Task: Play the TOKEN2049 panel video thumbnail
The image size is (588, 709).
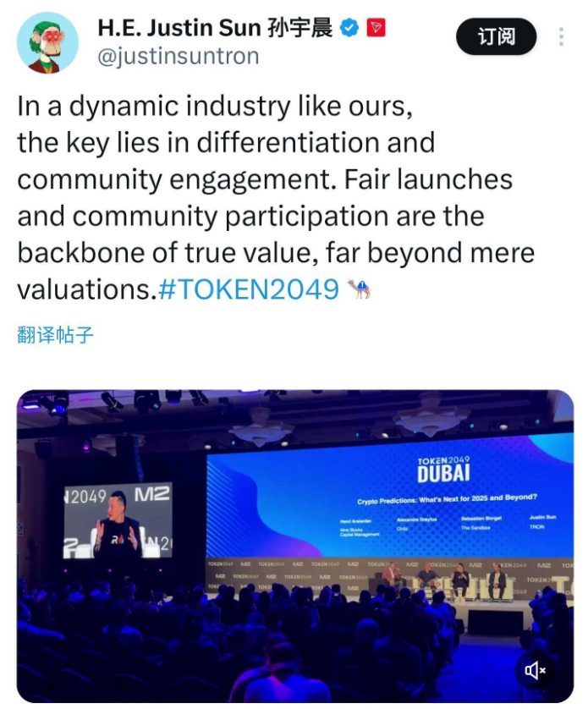Action: [294, 541]
